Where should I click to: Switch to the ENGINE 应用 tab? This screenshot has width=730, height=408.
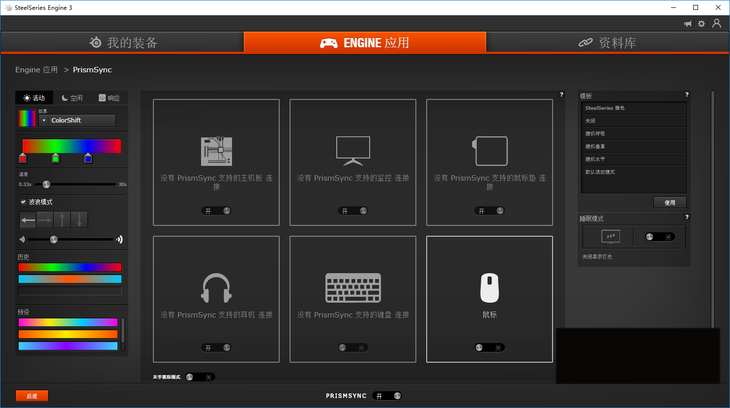tap(365, 42)
